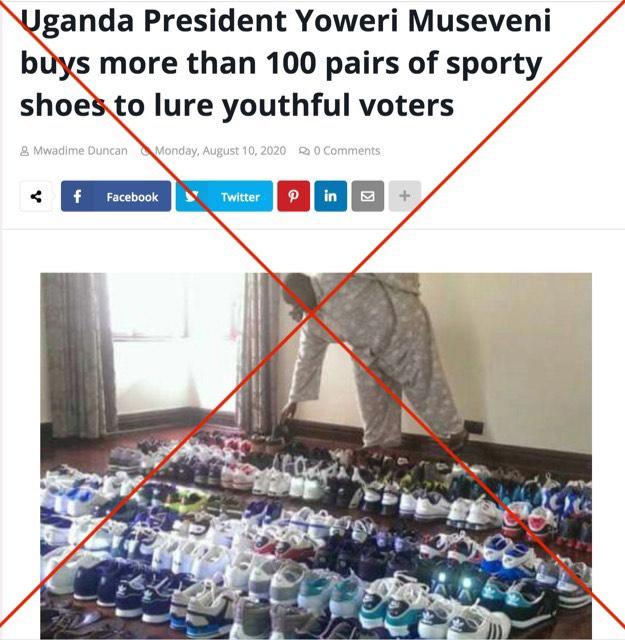Screen dimensions: 625x640
Task: Click the 0 Comments link
Action: coord(347,151)
